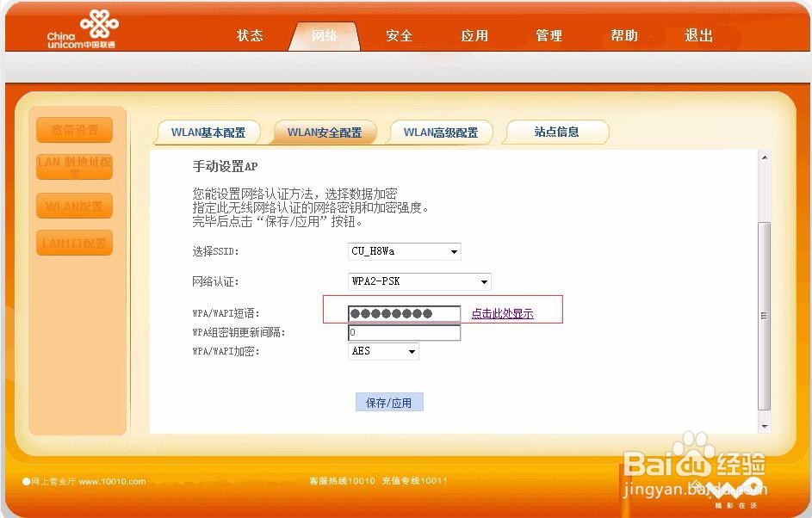Select WLAN配置 sidebar item
812x518 pixels.
(74, 206)
